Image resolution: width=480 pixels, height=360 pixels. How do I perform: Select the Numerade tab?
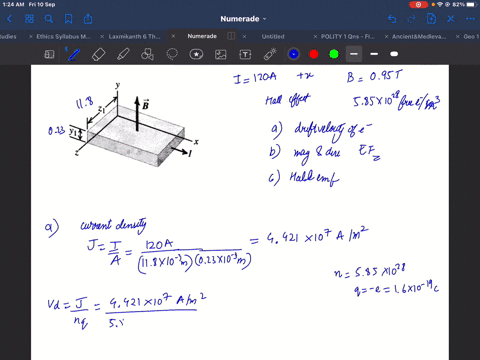click(202, 36)
